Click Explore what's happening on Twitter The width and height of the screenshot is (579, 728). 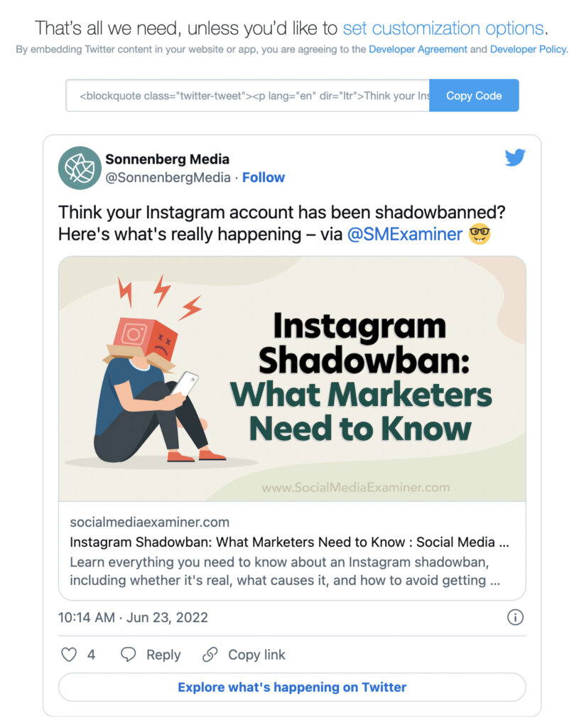pos(291,687)
